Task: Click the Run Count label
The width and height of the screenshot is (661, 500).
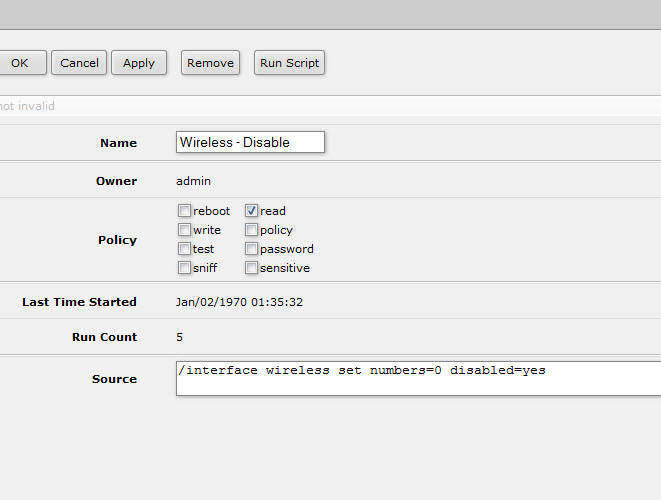Action: pyautogui.click(x=105, y=337)
